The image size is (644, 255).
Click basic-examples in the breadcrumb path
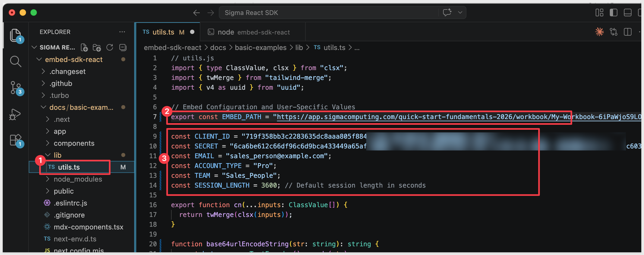[x=260, y=48]
